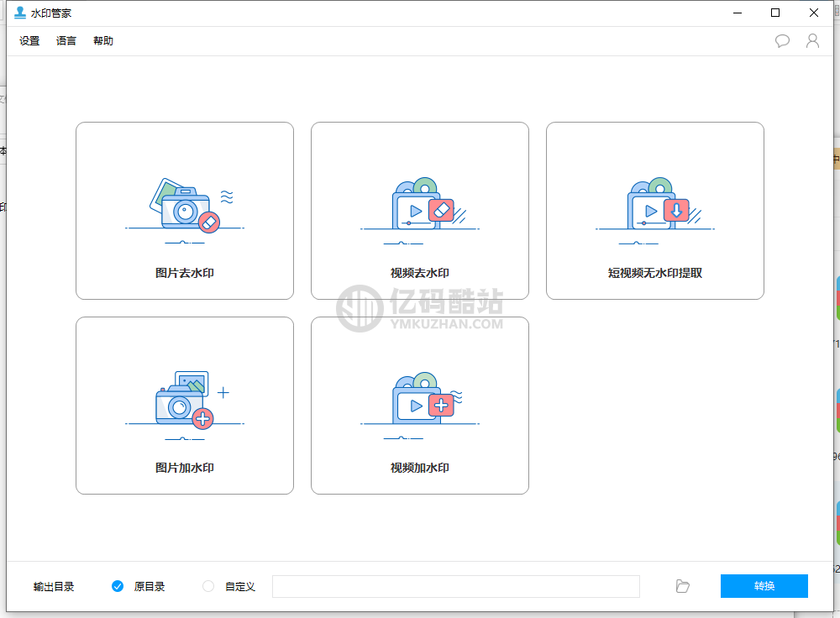Open the 语言 menu
The image size is (840, 618).
click(66, 41)
